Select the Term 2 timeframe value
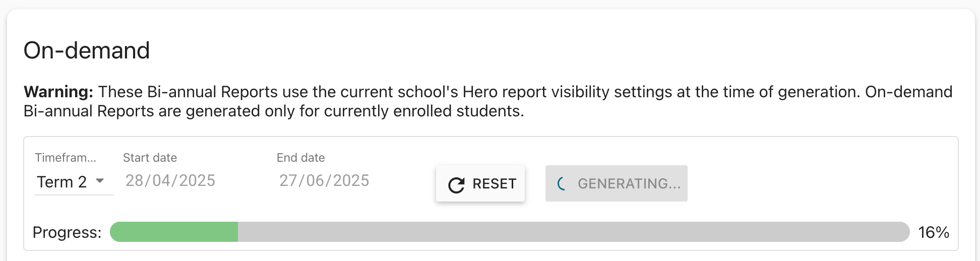Screen dimensions: 980x261 pos(62,182)
